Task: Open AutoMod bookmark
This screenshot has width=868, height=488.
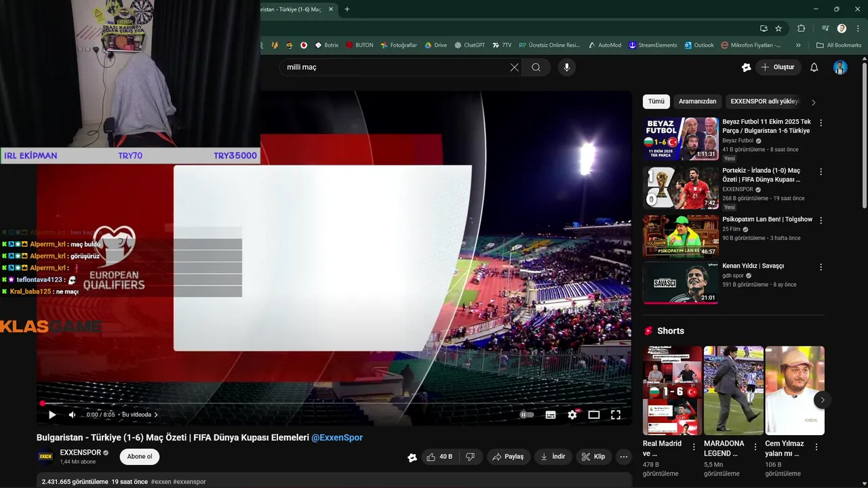Action: pos(605,45)
